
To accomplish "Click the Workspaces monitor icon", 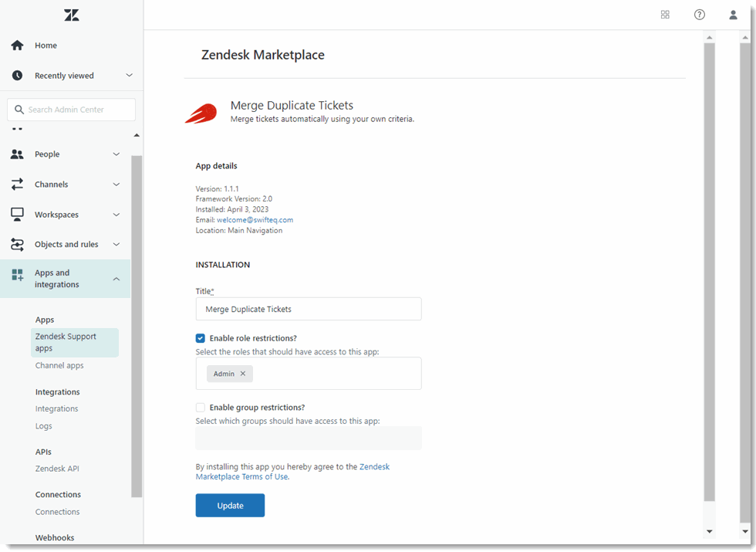I will point(17,215).
